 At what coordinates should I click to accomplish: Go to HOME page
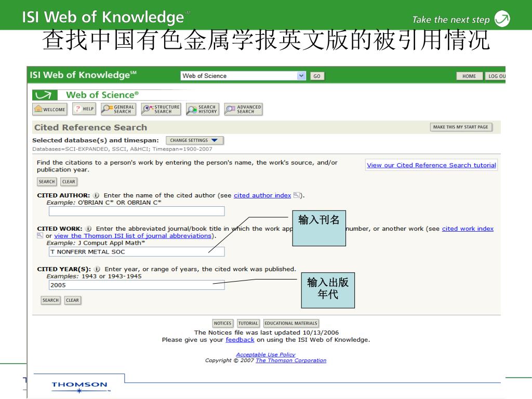[469, 76]
